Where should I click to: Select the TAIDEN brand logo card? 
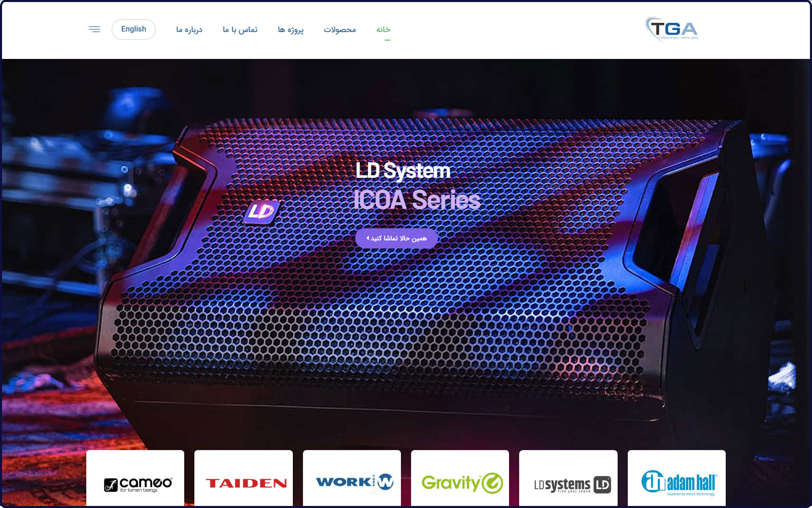[x=244, y=480]
